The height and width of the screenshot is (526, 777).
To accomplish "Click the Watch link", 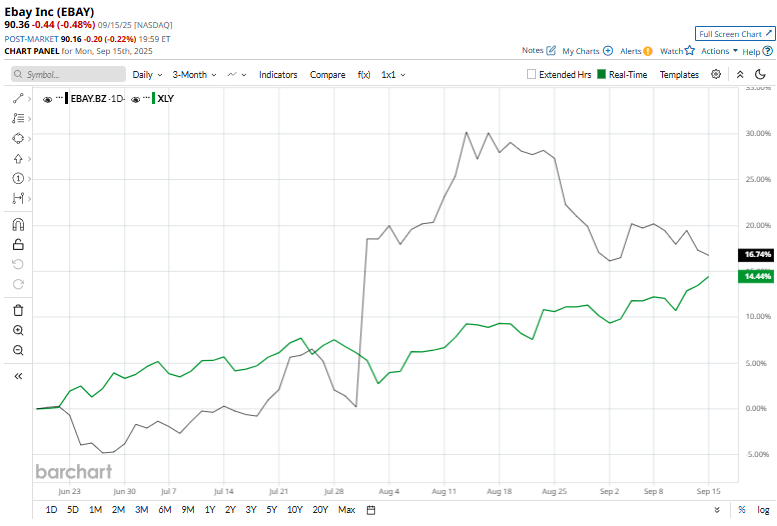I will point(671,51).
